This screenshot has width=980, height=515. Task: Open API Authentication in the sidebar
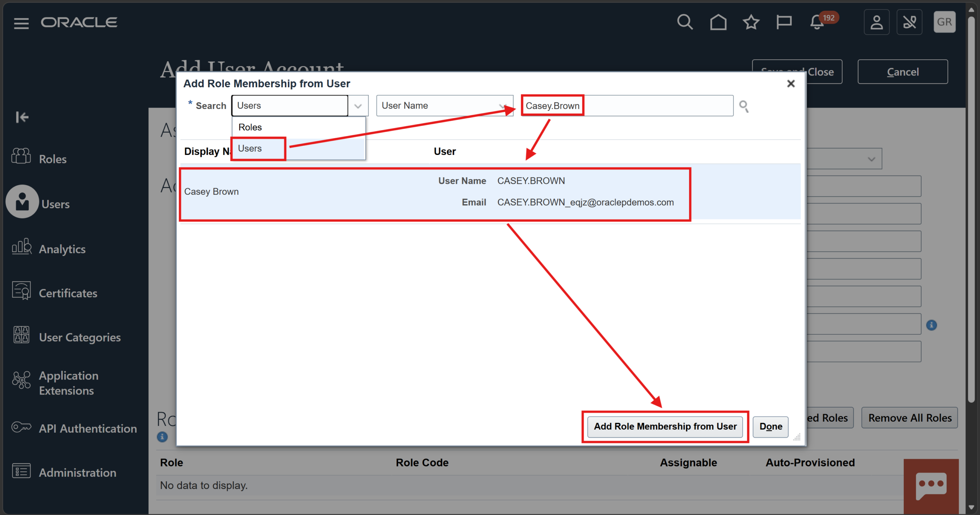coord(88,429)
